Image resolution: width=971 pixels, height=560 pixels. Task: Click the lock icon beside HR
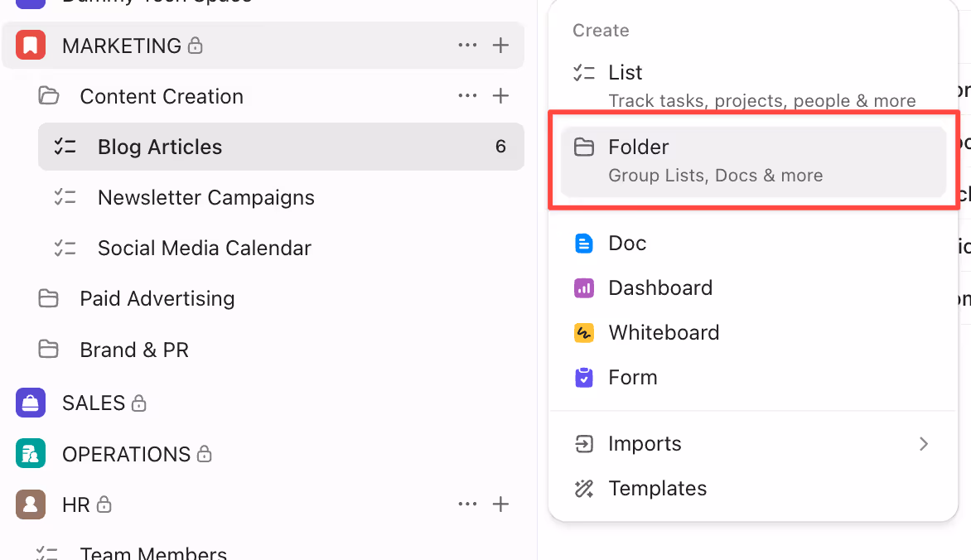point(105,505)
